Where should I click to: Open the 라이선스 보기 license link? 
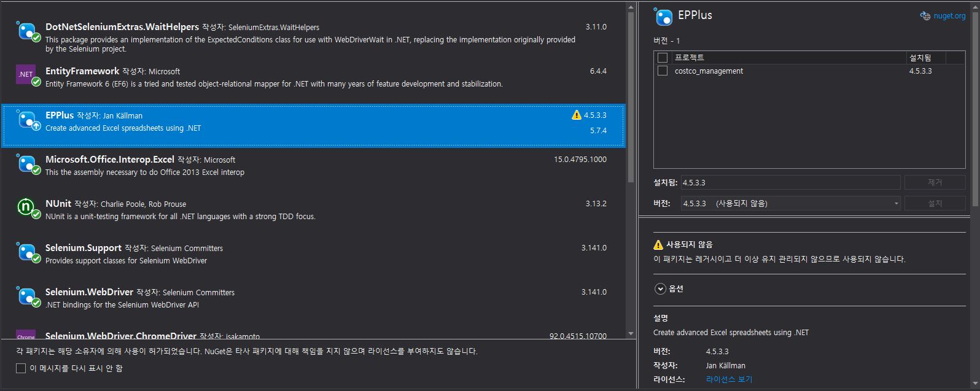point(729,379)
